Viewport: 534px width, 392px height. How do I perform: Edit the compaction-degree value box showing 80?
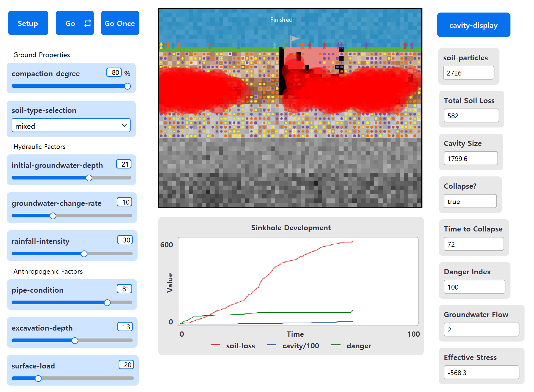pyautogui.click(x=114, y=72)
